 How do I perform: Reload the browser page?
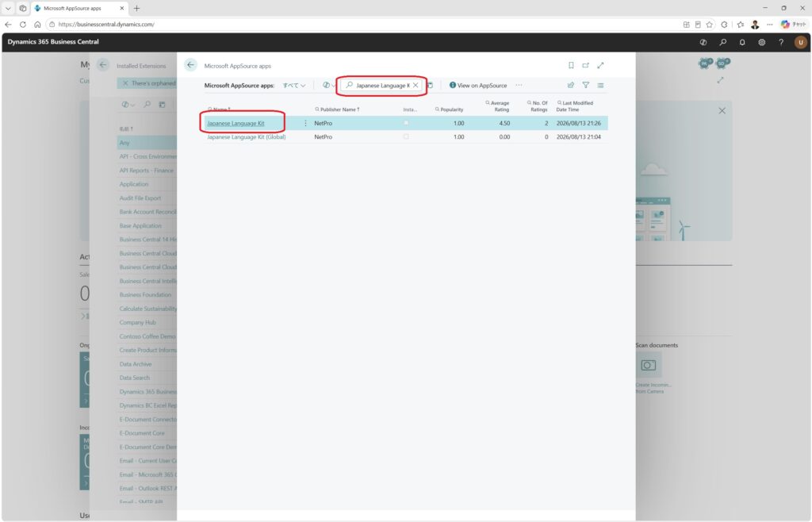23,25
